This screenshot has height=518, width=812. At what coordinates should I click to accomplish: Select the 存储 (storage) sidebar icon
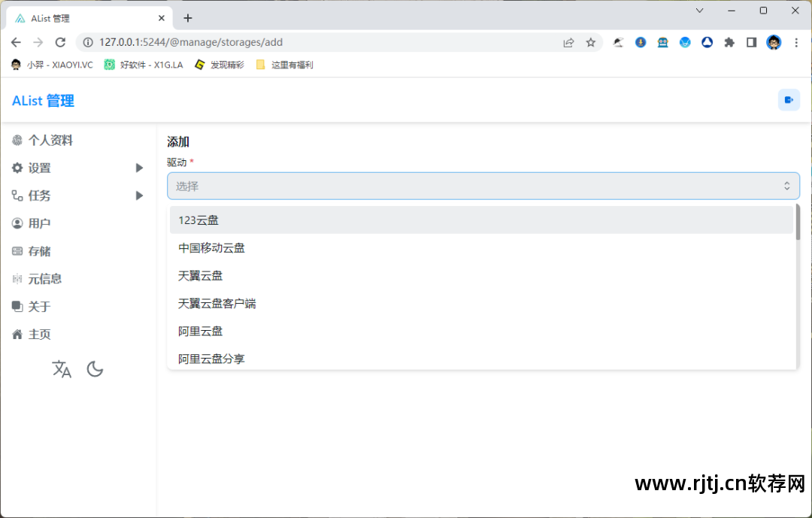click(18, 251)
